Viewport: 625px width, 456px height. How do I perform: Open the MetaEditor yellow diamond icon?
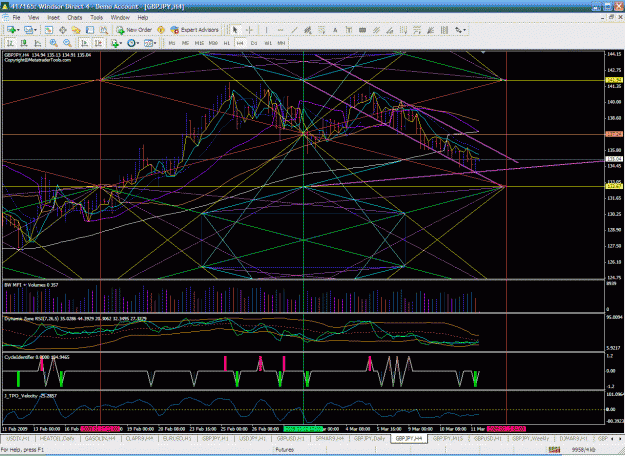pyautogui.click(x=161, y=30)
